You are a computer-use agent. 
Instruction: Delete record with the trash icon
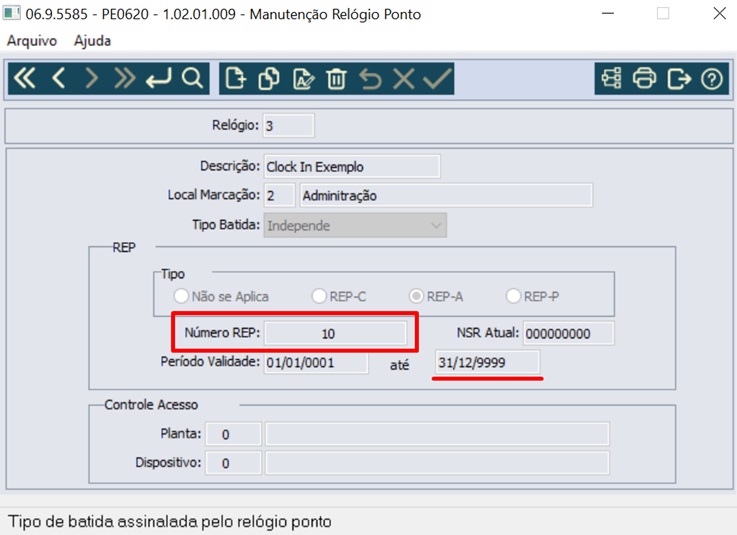pos(337,78)
